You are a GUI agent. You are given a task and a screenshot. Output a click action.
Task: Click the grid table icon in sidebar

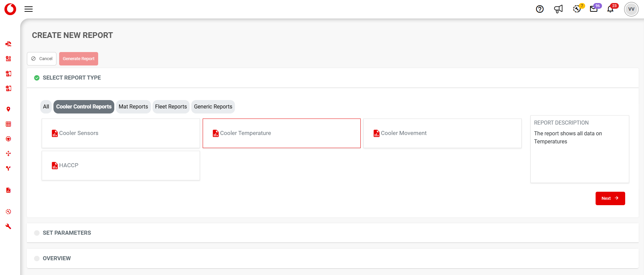click(x=8, y=124)
